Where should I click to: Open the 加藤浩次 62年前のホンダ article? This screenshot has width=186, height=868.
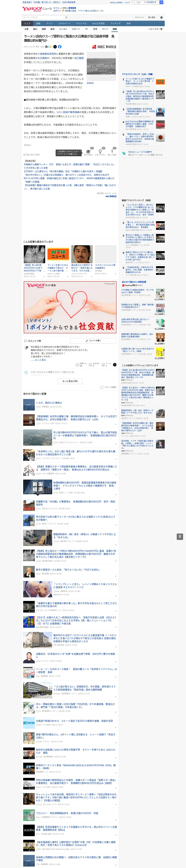(x=75, y=655)
